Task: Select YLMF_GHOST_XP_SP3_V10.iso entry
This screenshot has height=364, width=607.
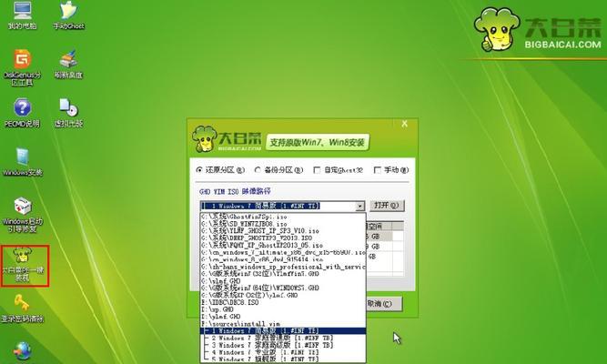Action: coord(283,231)
